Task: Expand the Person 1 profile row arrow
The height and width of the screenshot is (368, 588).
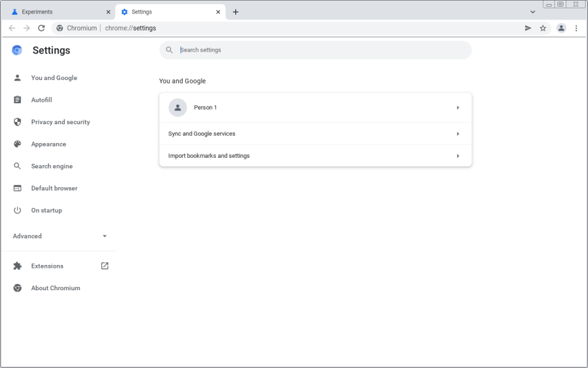Action: [x=457, y=108]
